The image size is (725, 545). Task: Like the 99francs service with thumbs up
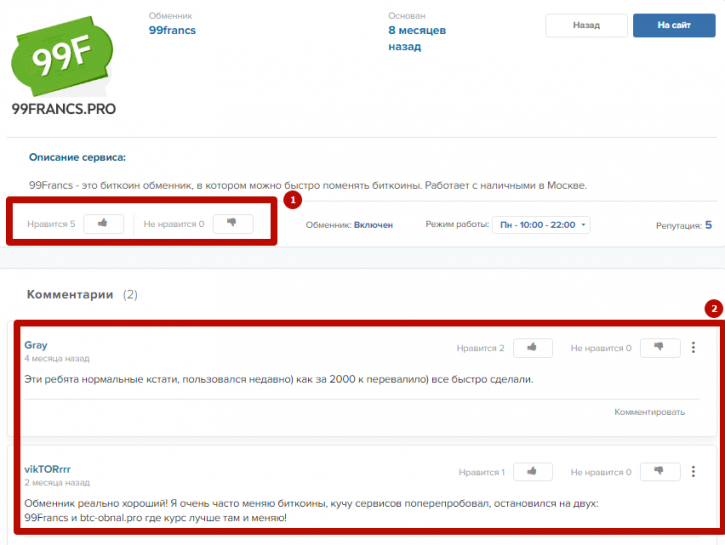[x=103, y=224]
